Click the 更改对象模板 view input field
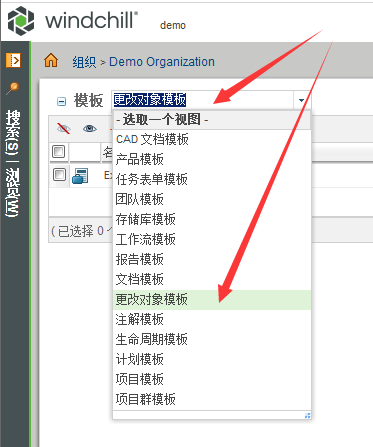The width and height of the screenshot is (373, 447). [203, 100]
